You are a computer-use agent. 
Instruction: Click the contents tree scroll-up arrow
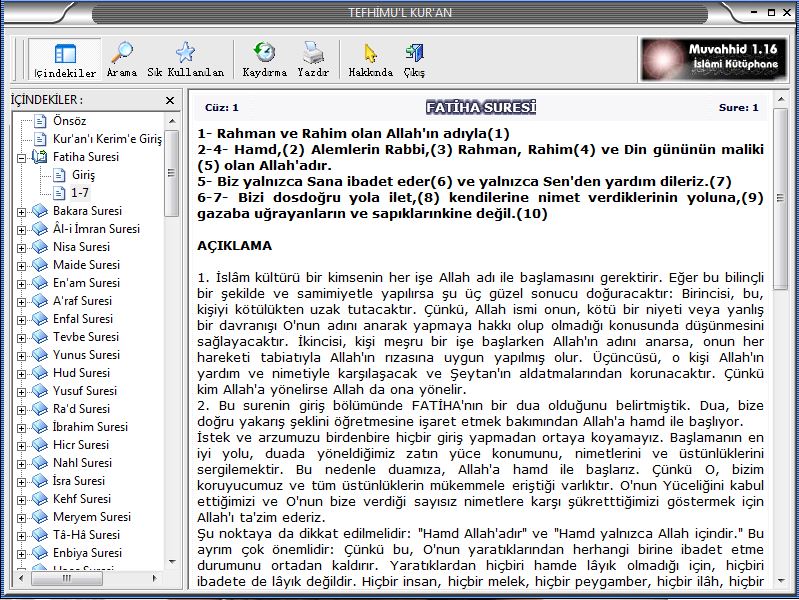172,121
